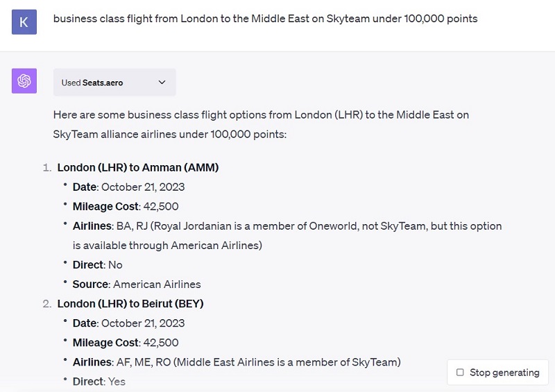Select the London (LHR) to Amman (AMM) heading

click(138, 167)
